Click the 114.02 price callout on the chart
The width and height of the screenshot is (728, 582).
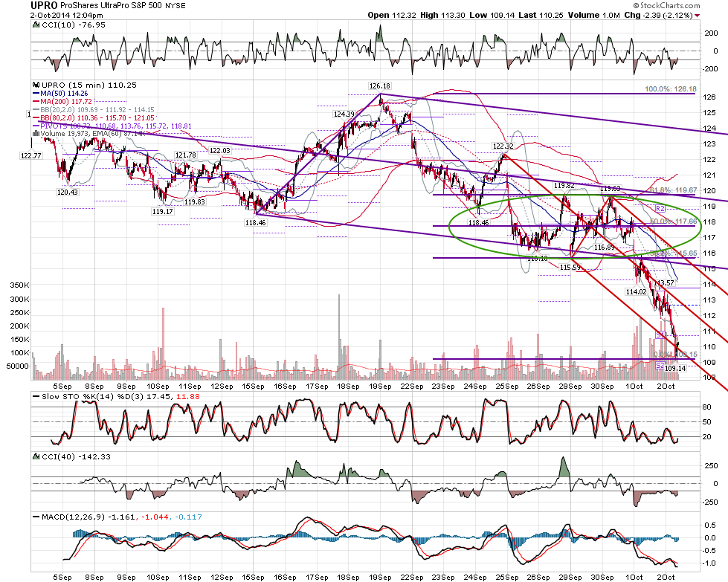click(x=636, y=292)
